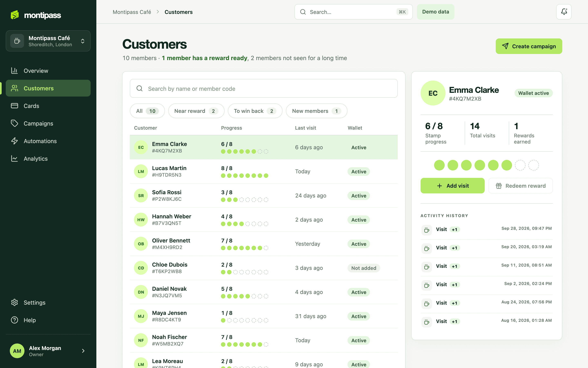Screen dimensions: 588x368
Task: Select Oliver Bennett customer row
Action: (x=264, y=244)
